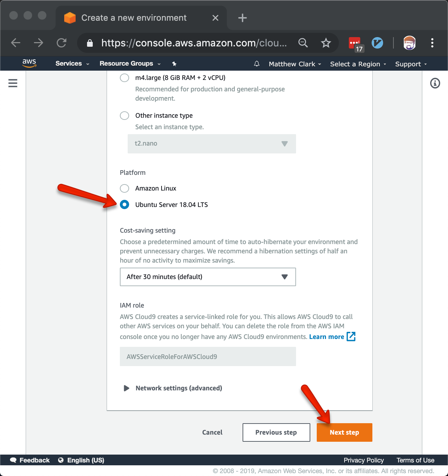The height and width of the screenshot is (476, 448).
Task: Click the Create a new environment tab
Action: pos(141,18)
